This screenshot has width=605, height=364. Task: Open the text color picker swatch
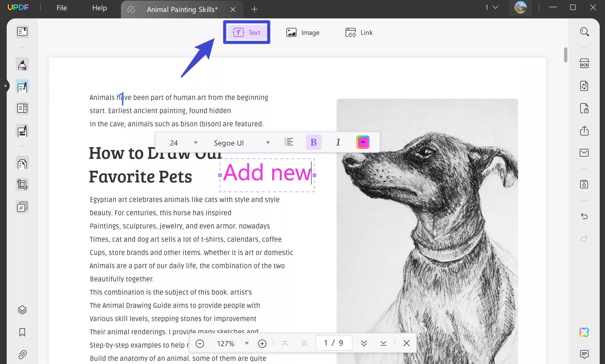pyautogui.click(x=363, y=142)
